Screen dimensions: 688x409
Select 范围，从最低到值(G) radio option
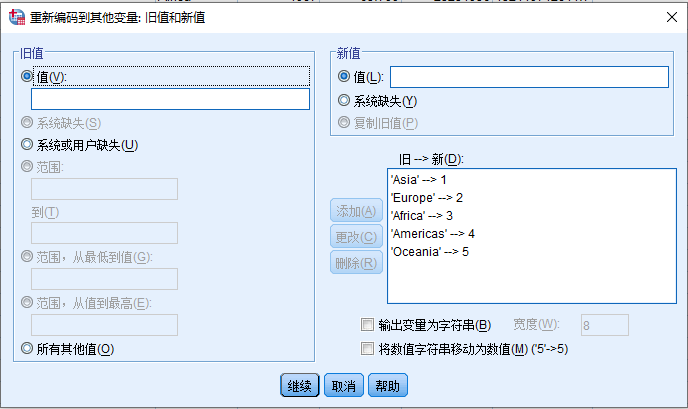(27, 256)
